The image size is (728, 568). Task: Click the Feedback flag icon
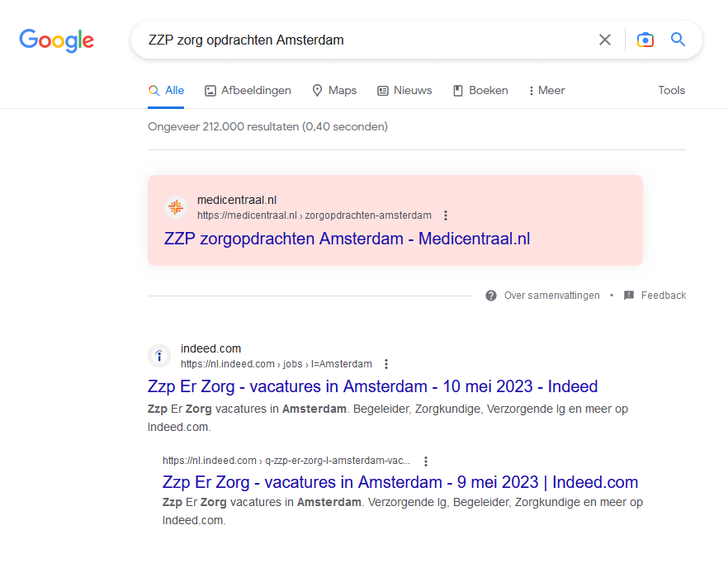coord(629,296)
